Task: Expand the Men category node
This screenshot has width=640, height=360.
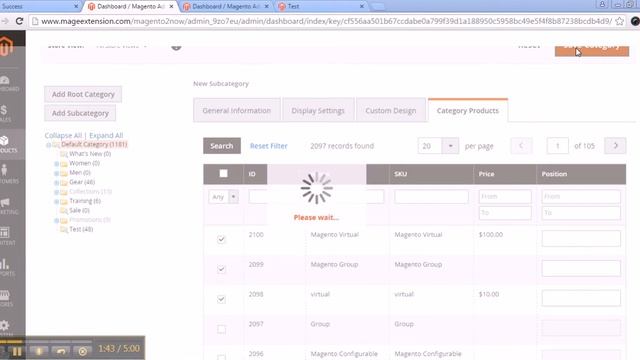Action: (x=57, y=173)
